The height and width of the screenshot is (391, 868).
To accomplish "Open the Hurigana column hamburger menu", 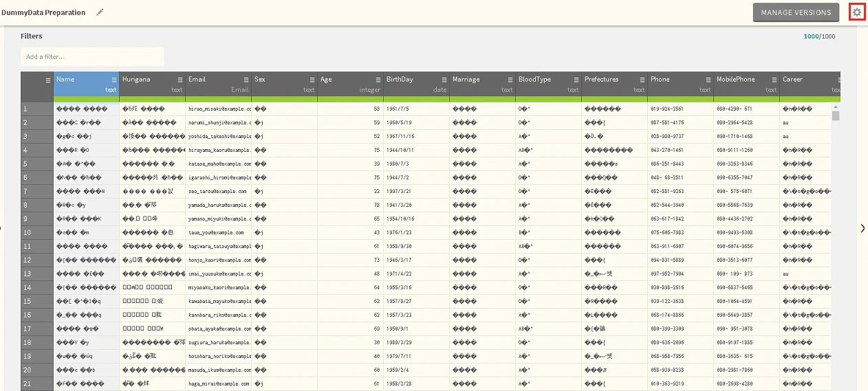I will [x=180, y=80].
